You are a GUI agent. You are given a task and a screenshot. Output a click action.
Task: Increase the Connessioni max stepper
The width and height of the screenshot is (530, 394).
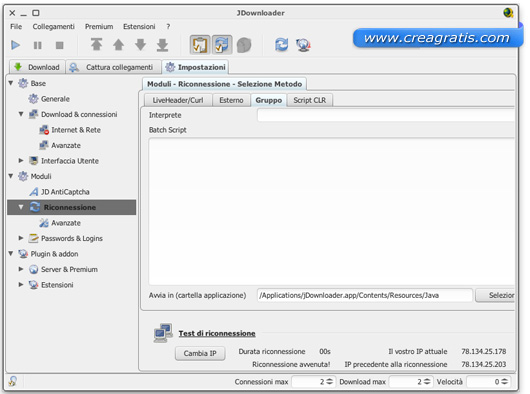pos(330,379)
